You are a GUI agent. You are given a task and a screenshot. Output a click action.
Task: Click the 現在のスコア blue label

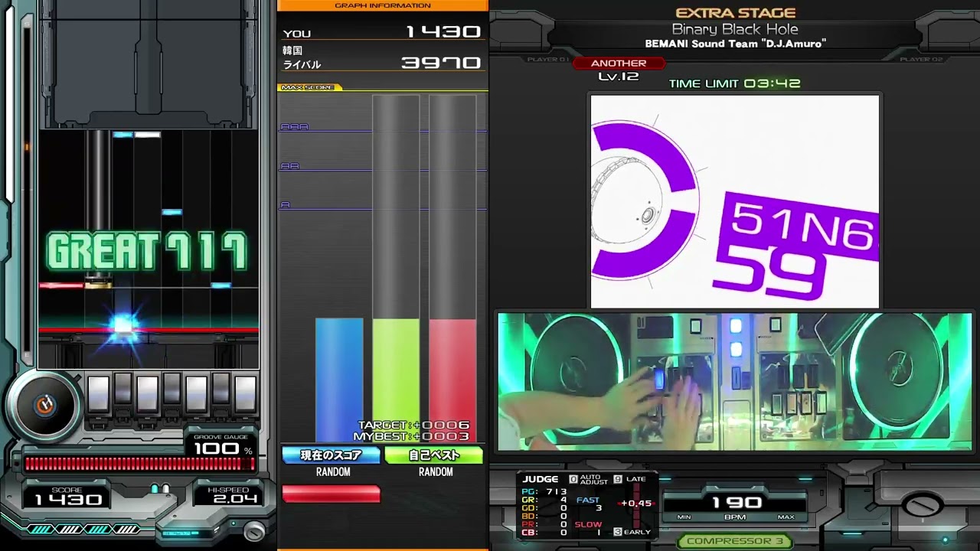[x=332, y=455]
